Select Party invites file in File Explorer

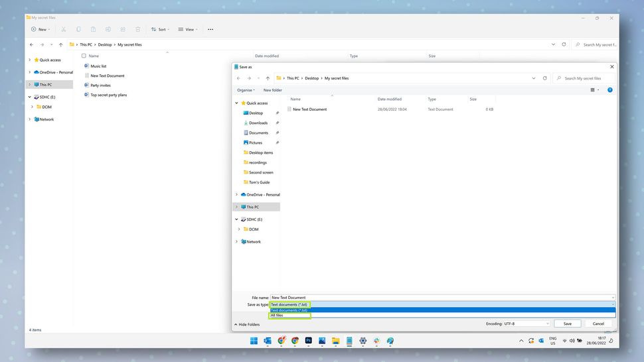[x=100, y=86]
